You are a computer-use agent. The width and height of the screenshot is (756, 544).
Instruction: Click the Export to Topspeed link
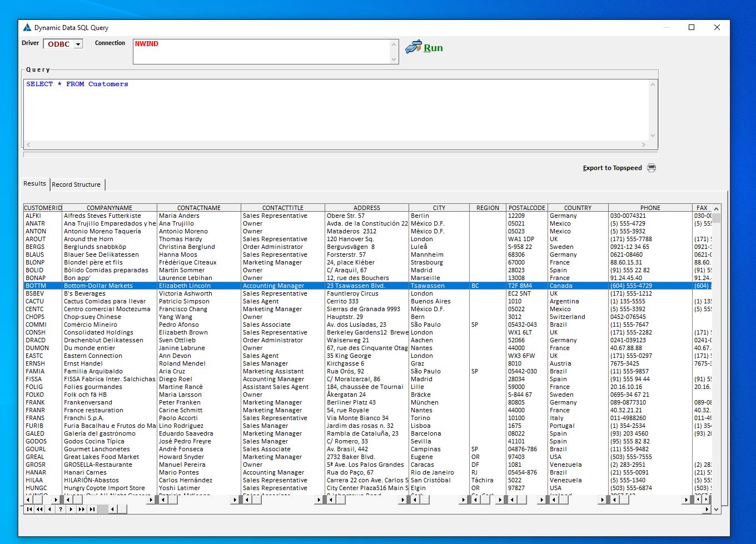click(x=612, y=168)
